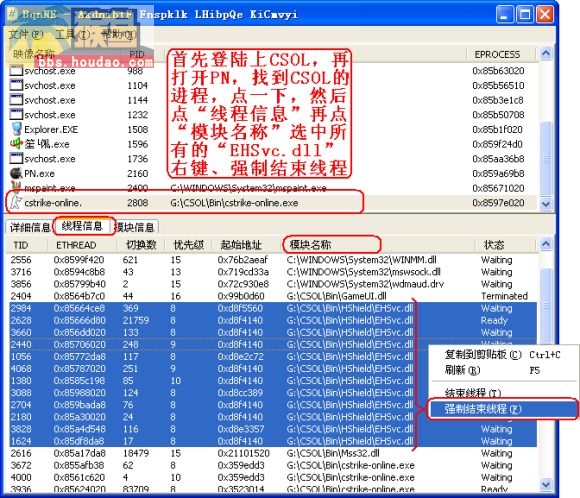Screen dimensions: 580x498
Task: Sort threads by 优先级 column header
Action: pos(188,245)
